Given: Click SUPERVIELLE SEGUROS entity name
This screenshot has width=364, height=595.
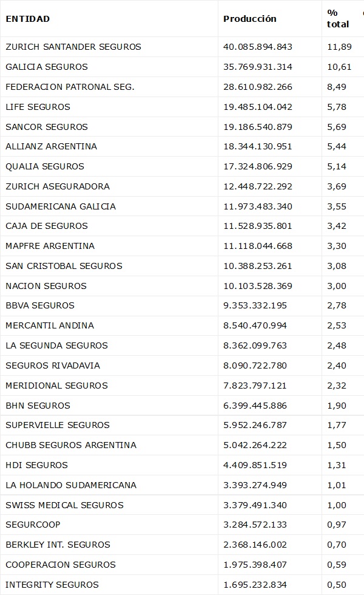Looking at the screenshot, I should (58, 425).
